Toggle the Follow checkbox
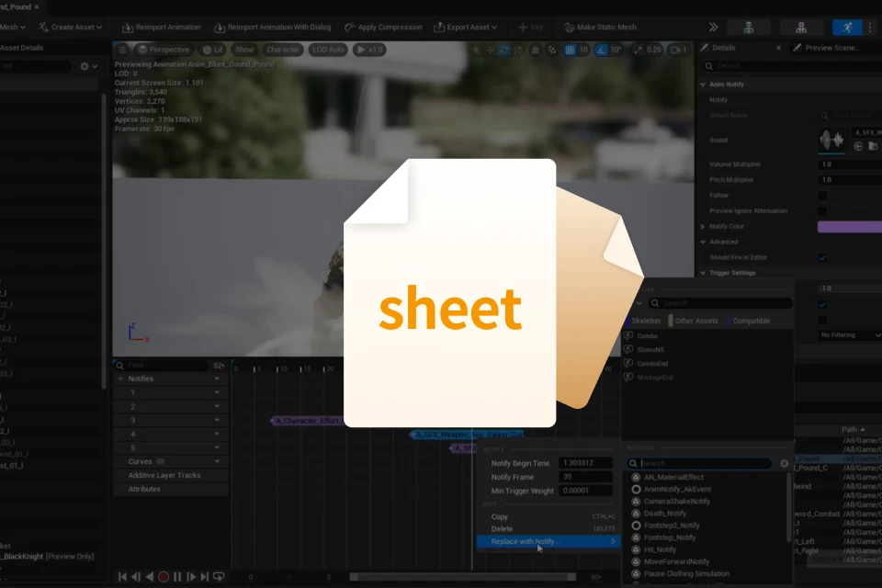882x588 pixels. coord(822,196)
